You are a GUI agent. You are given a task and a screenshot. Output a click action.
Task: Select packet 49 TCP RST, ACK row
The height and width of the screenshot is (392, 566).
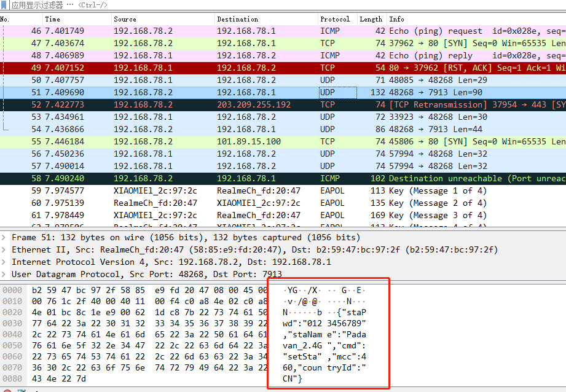pos(283,68)
